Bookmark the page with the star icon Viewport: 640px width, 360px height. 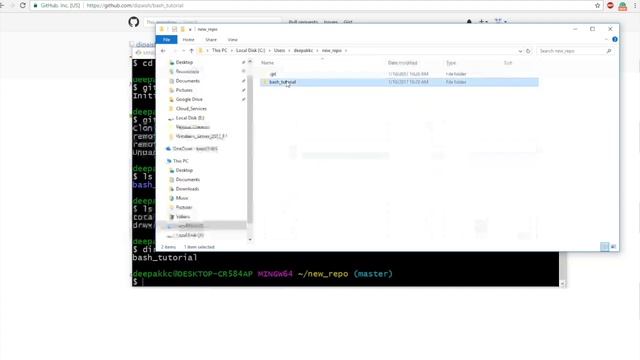(x=598, y=5)
